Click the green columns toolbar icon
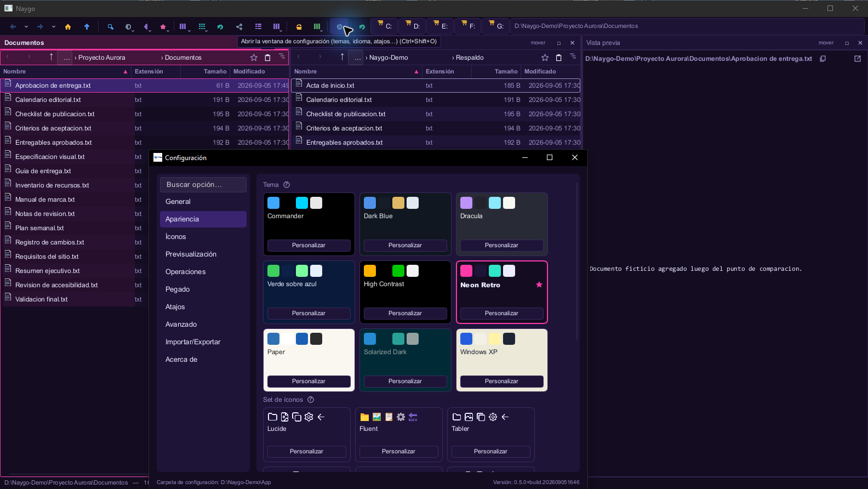The width and height of the screenshot is (868, 489). [x=317, y=26]
